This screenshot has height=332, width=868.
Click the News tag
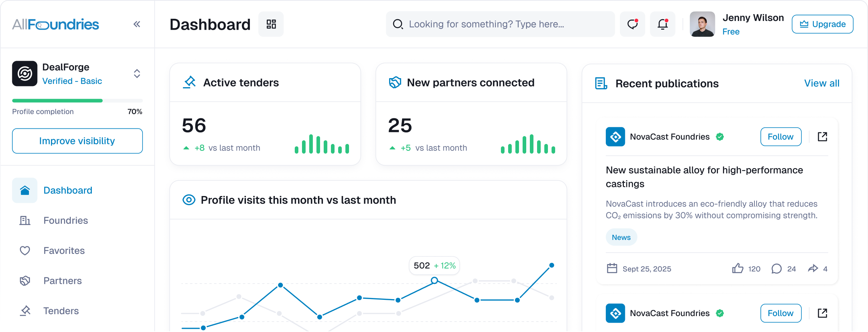pyautogui.click(x=621, y=237)
